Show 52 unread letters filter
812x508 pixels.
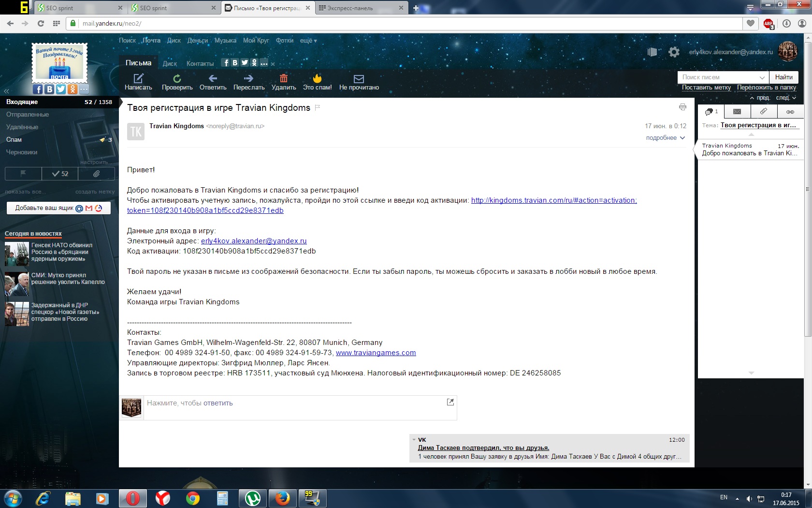coord(60,173)
